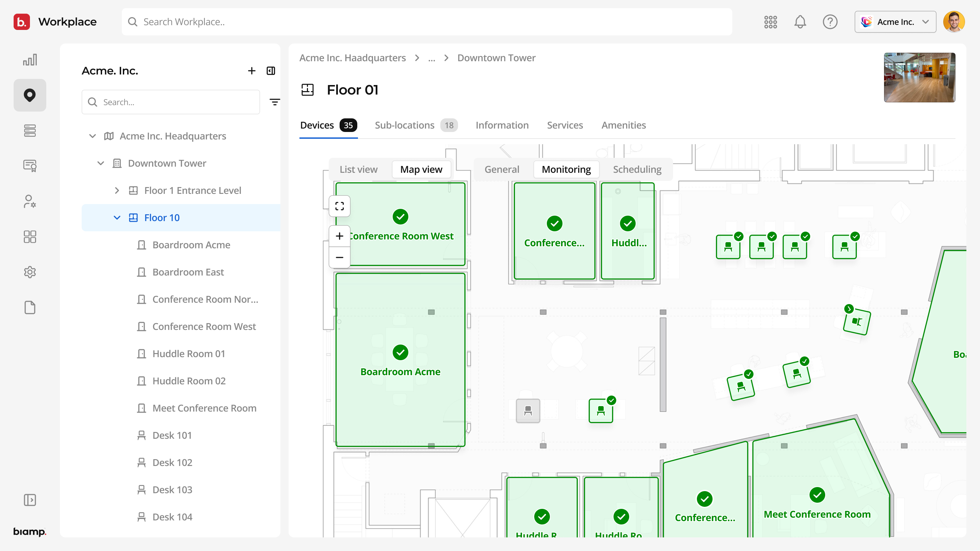Expand the sidebar with the panel toggle icon
Image resolution: width=980 pixels, height=551 pixels.
30,500
